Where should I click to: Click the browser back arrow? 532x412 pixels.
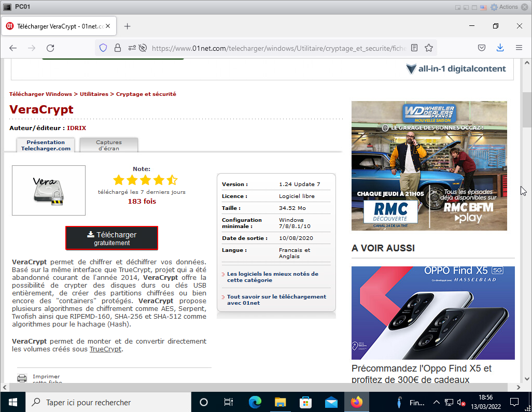[x=13, y=48]
